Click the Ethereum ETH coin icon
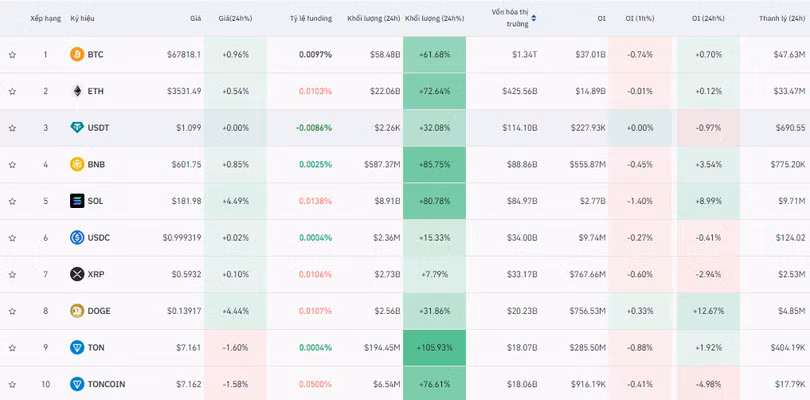Image resolution: width=810 pixels, height=400 pixels. 77,91
